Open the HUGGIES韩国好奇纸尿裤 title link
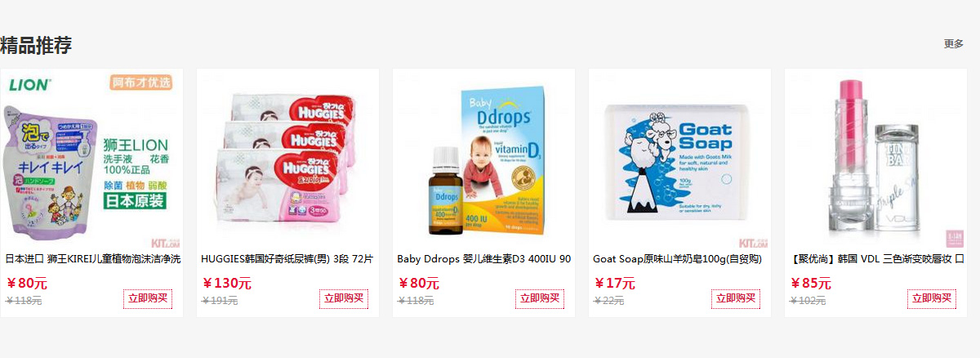This screenshot has width=980, height=358. coord(287,259)
